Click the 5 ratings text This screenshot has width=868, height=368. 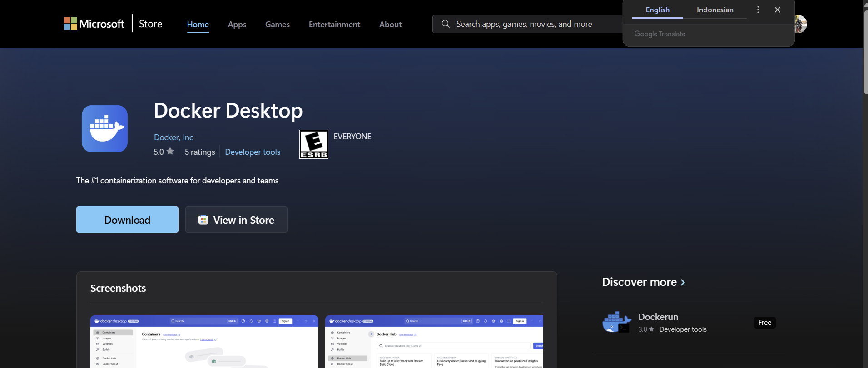click(200, 152)
